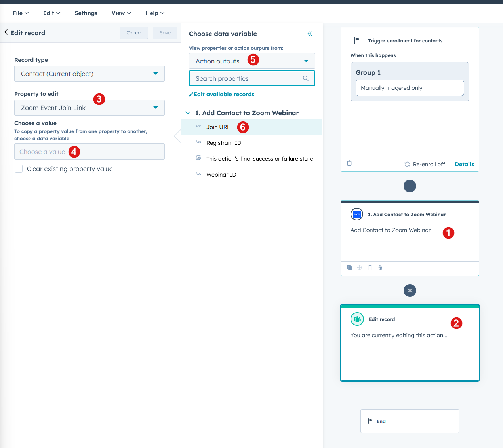Go back using the Edit record arrow
Viewport: 503px width, 448px height.
pos(6,32)
